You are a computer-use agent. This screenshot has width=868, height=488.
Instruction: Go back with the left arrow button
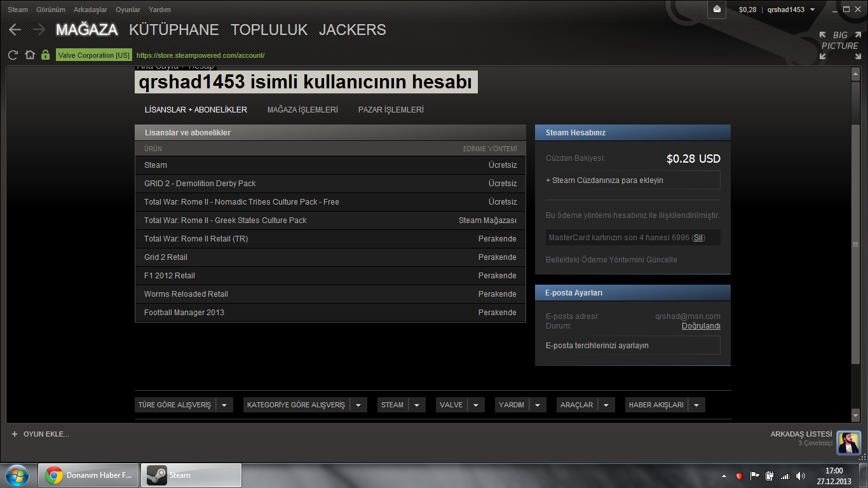pyautogui.click(x=15, y=30)
